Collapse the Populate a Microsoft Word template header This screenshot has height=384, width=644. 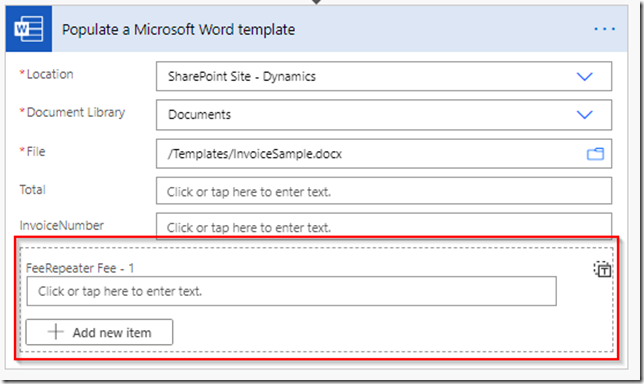[316, 29]
